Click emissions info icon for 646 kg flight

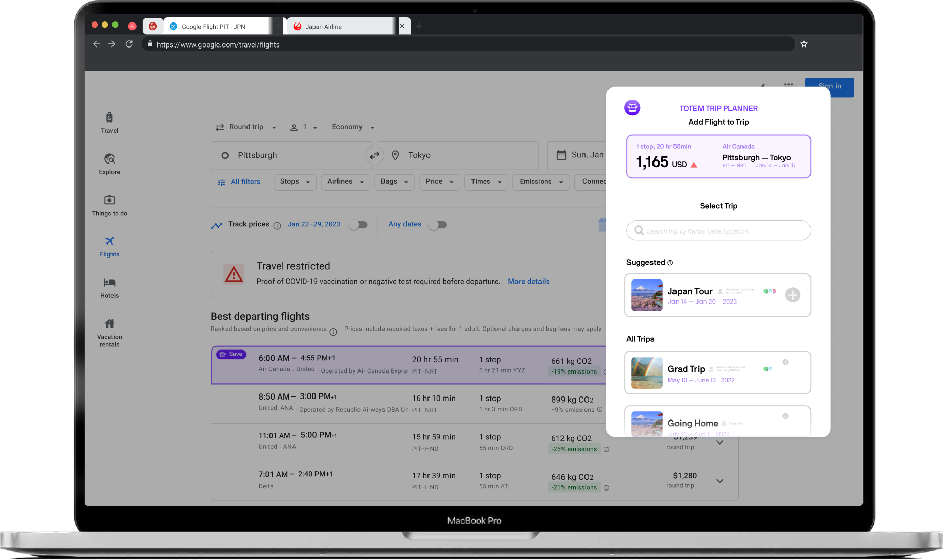(x=606, y=488)
